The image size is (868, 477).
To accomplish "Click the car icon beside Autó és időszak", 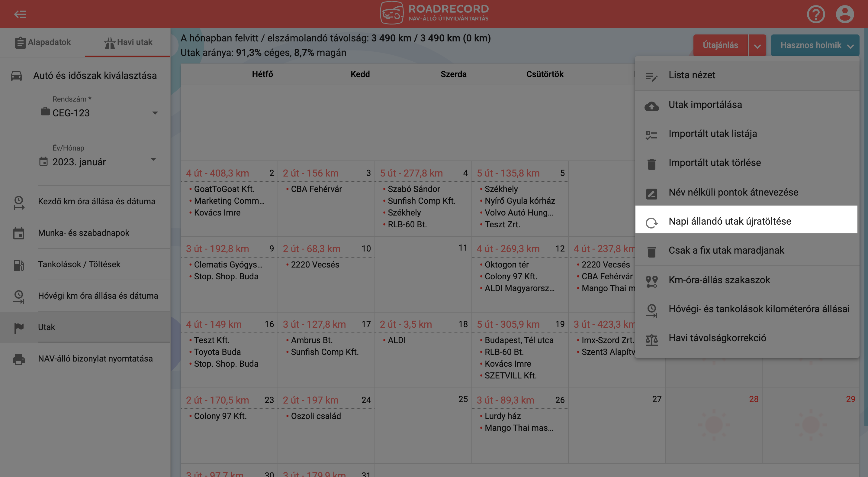I will tap(16, 76).
